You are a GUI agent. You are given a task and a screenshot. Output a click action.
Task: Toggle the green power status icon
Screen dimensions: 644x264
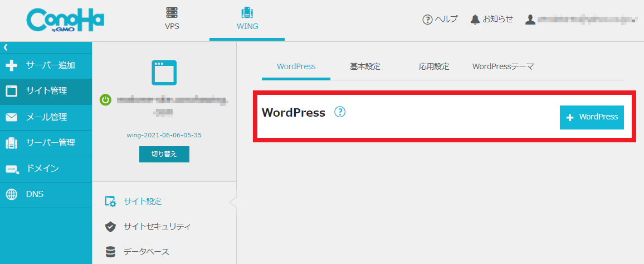(105, 100)
